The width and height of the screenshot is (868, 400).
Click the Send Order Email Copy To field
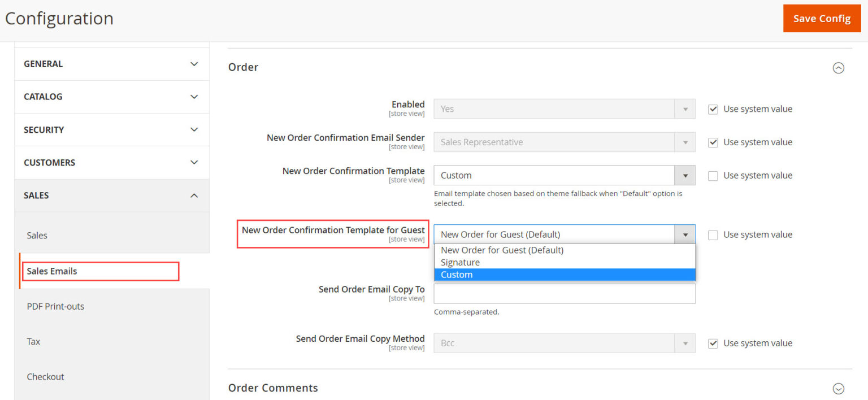(564, 293)
